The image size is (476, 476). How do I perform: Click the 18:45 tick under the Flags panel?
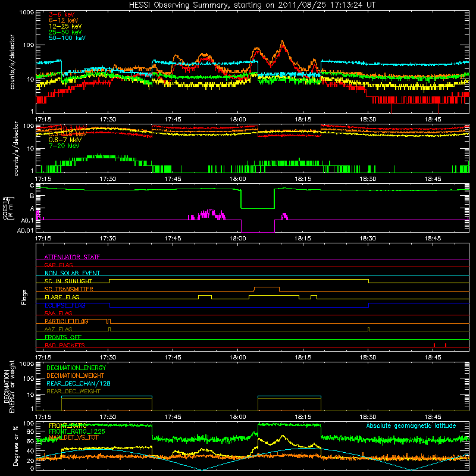tap(433, 357)
